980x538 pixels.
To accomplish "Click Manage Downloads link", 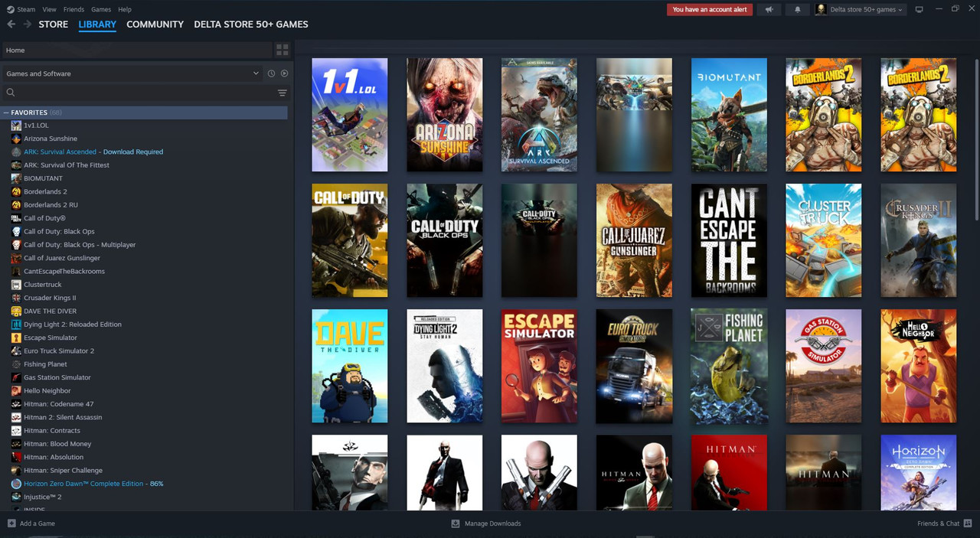I will click(492, 523).
